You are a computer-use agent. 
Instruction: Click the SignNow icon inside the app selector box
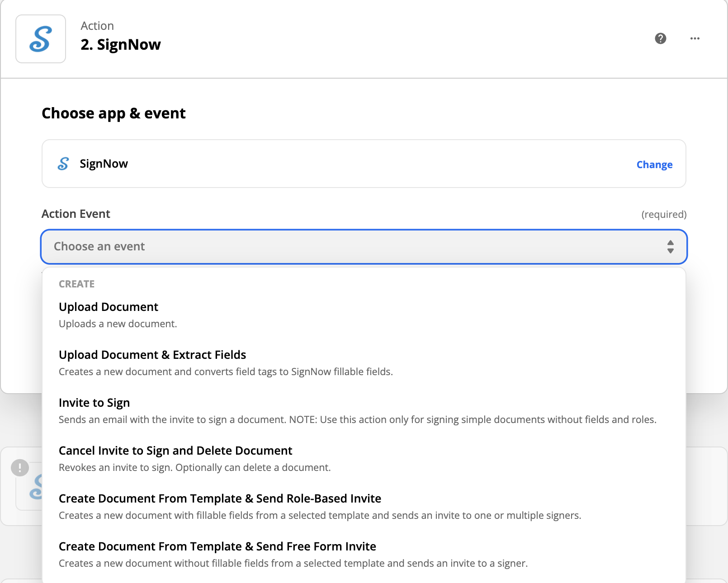click(63, 164)
